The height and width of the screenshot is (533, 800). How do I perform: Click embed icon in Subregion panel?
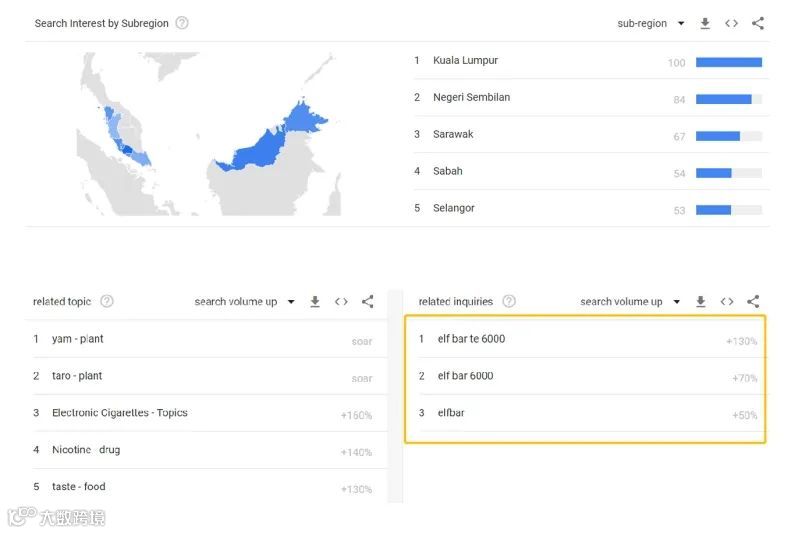point(731,23)
